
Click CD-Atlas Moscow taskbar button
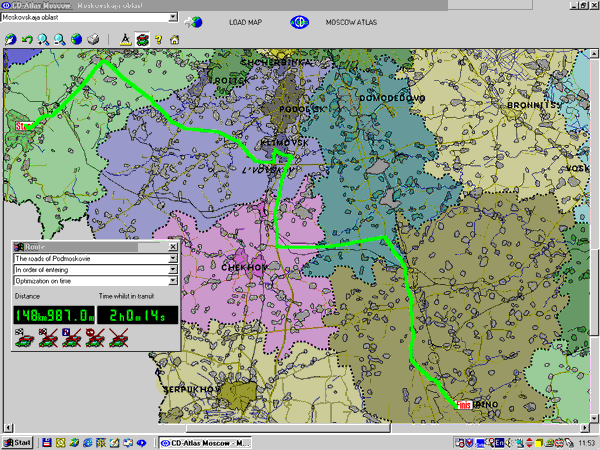point(205,443)
